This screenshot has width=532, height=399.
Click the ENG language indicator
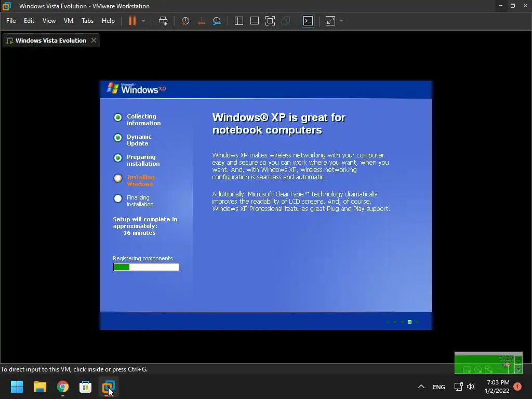pos(438,387)
